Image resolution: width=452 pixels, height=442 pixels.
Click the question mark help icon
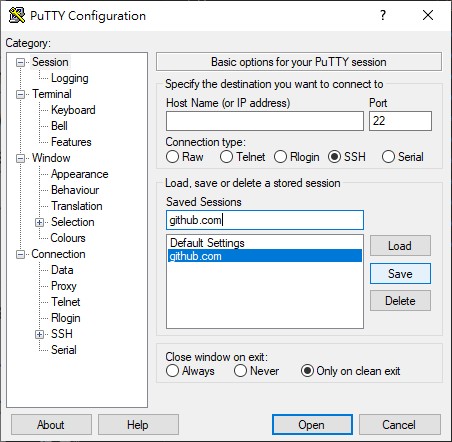383,15
